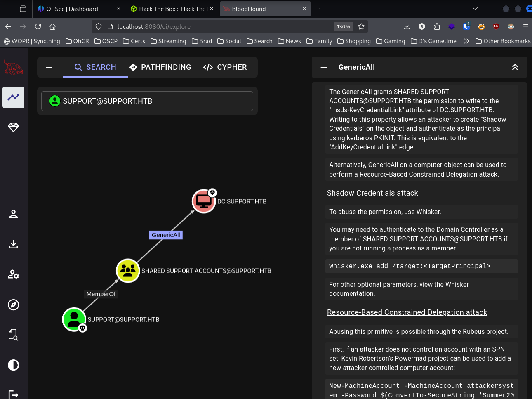
Task: Open the API Explorer compass icon
Action: click(13, 305)
